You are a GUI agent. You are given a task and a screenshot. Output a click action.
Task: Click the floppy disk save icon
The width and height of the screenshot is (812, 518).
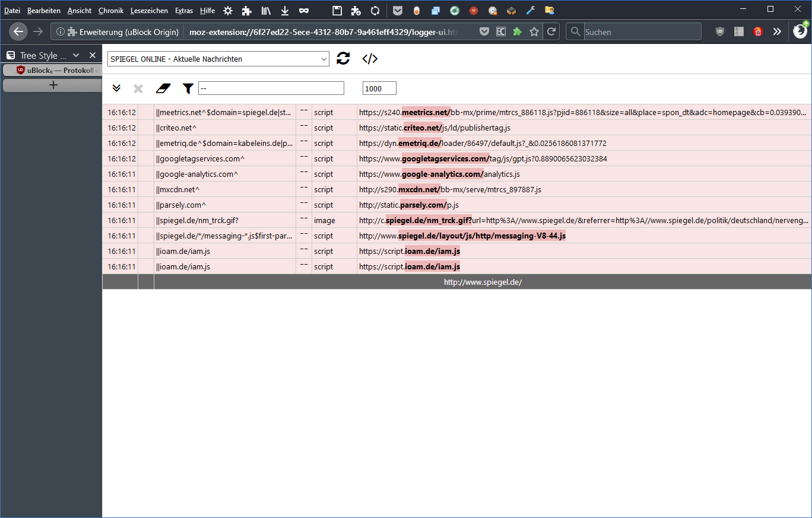(337, 11)
